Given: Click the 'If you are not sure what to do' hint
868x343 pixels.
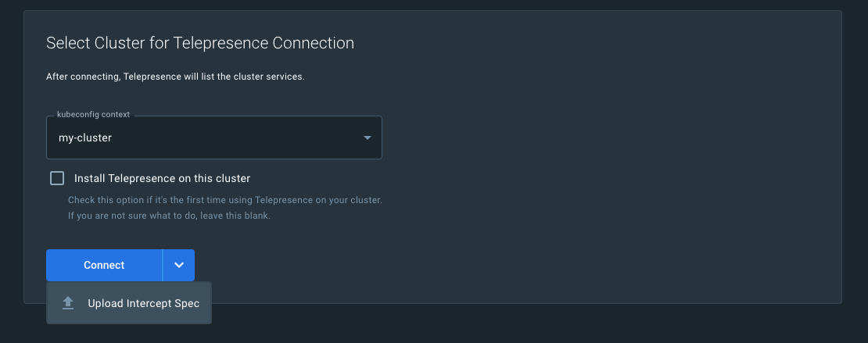Looking at the screenshot, I should [x=169, y=216].
